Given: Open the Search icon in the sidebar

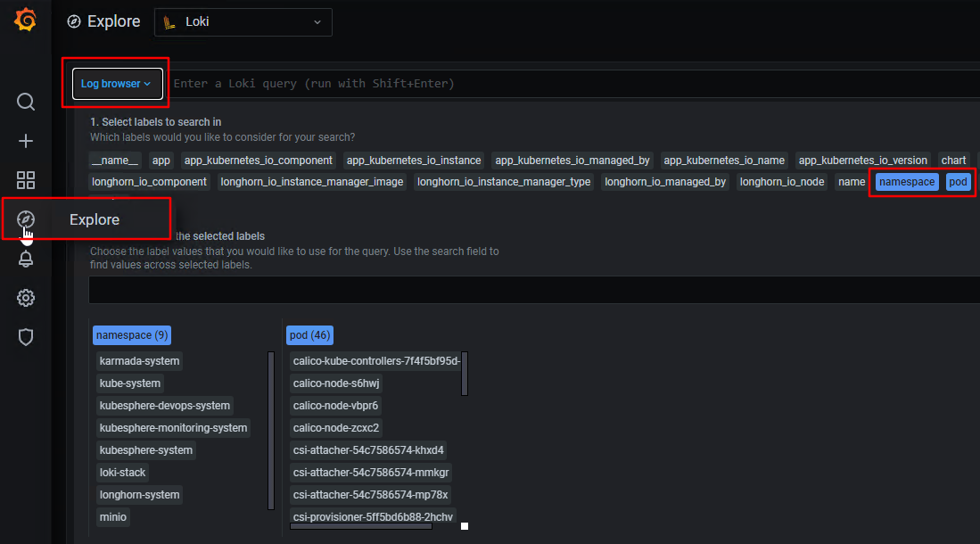Looking at the screenshot, I should pos(25,102).
